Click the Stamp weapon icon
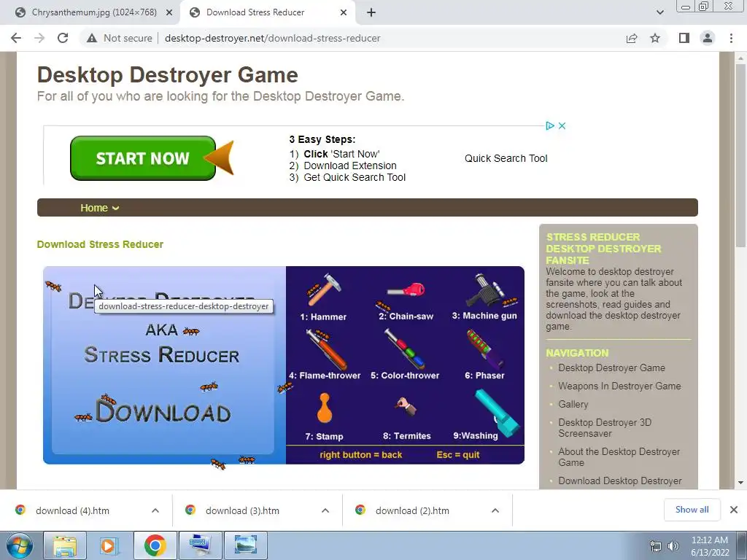Viewport: 747px width, 560px height. [325, 408]
